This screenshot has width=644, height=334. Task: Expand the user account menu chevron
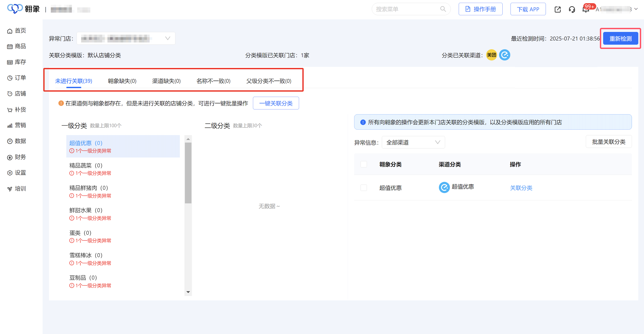636,9
